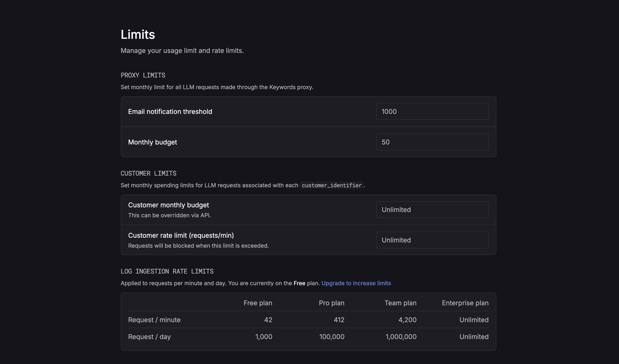619x364 pixels.
Task: Click the Email notification threshold label
Action: pyautogui.click(x=170, y=112)
